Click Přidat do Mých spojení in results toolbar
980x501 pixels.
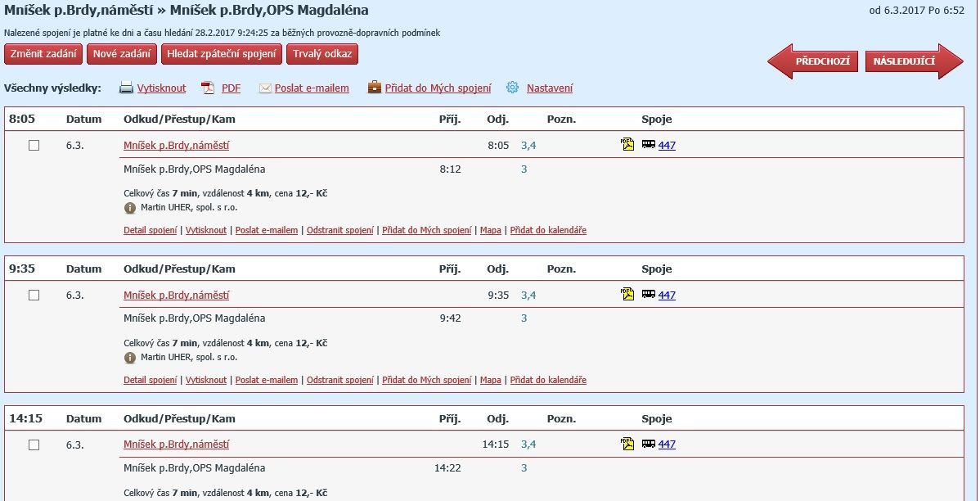(438, 88)
